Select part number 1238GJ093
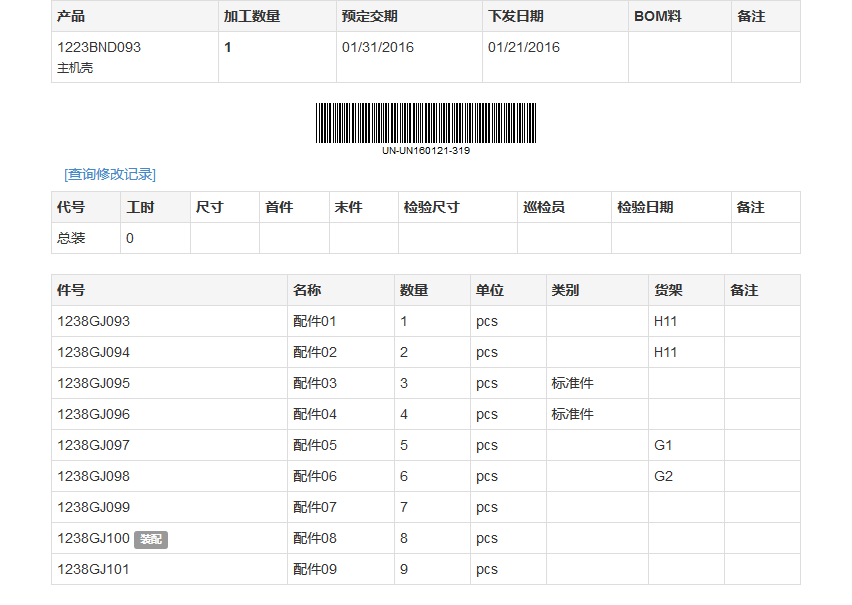 (x=93, y=321)
